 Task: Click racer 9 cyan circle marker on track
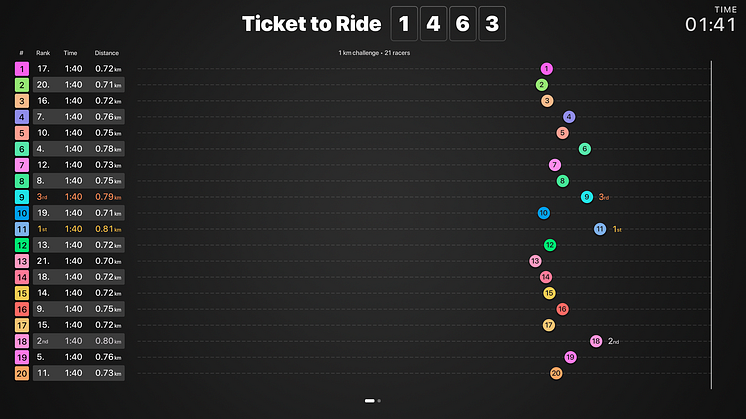point(587,197)
